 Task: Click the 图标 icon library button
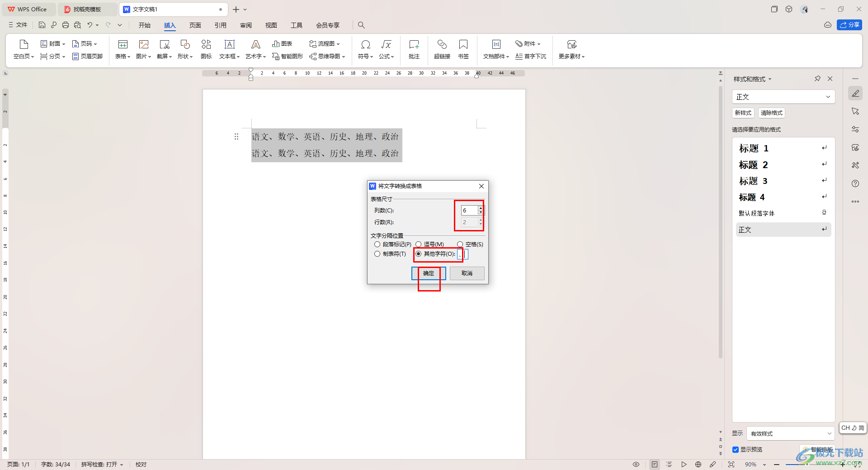click(x=206, y=44)
